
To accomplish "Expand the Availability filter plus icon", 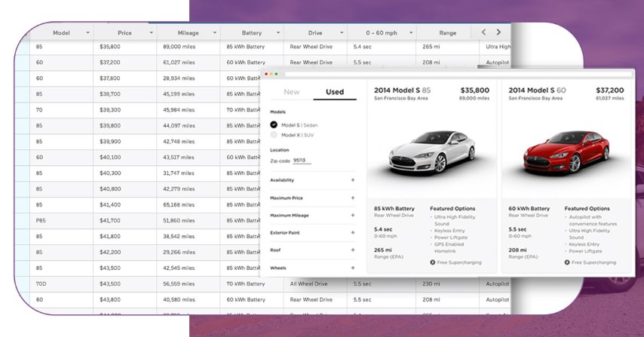I will 352,179.
